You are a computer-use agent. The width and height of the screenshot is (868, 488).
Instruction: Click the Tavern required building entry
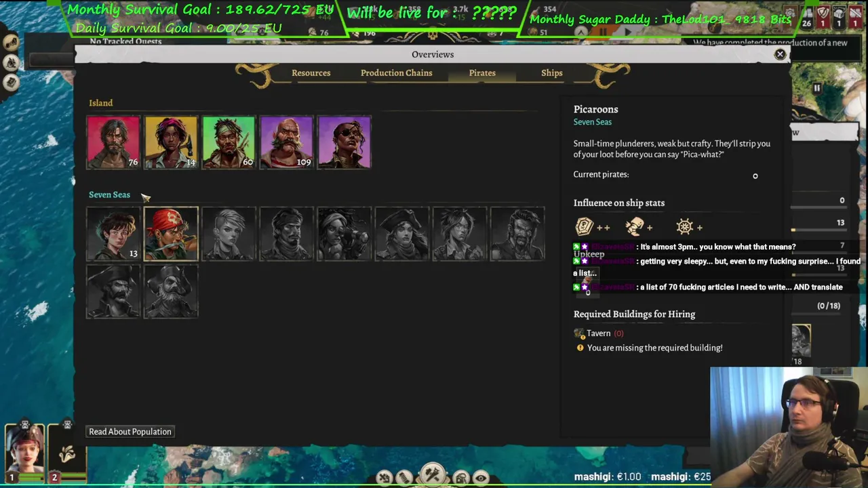599,333
